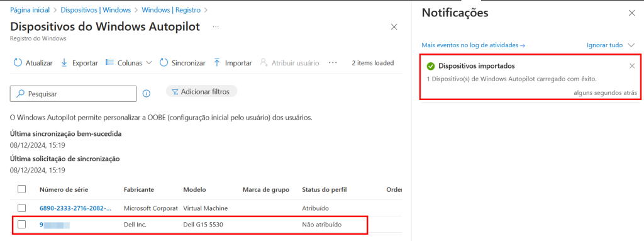Check the box for the Dell Inc. row
Viewport: 644px width, 241px height.
tap(22, 225)
